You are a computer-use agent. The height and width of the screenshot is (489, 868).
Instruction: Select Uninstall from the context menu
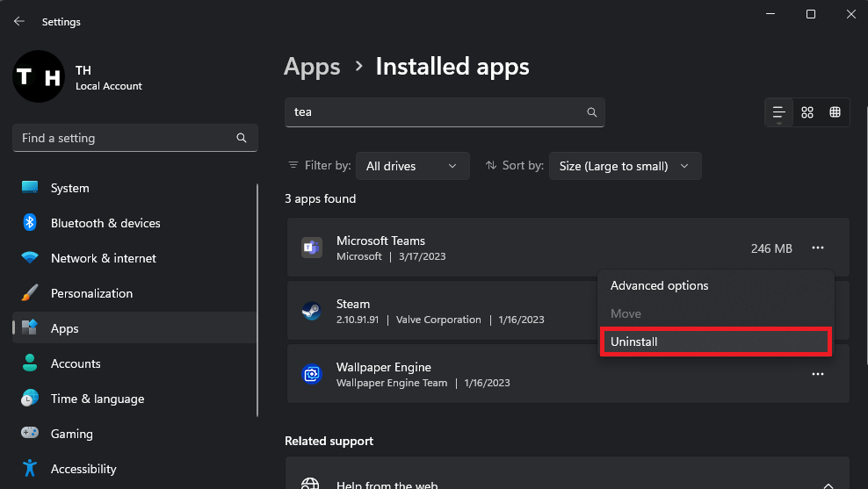714,342
